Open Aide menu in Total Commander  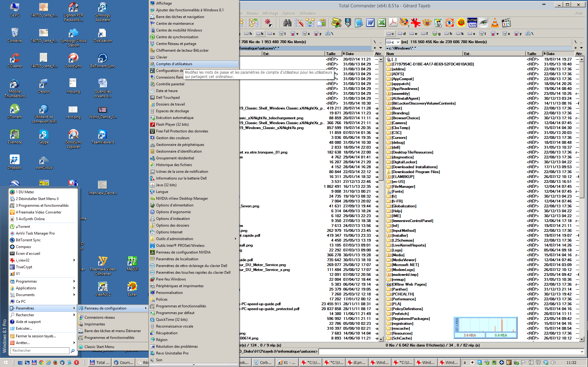coord(579,13)
